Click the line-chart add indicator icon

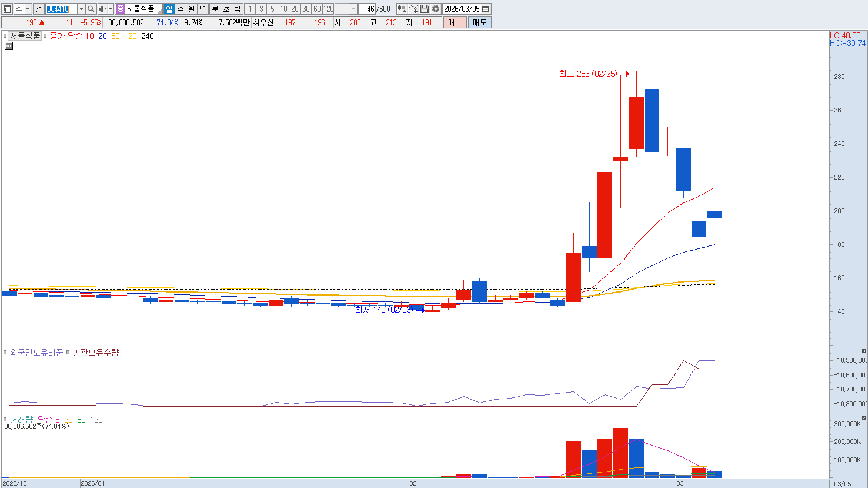(413, 9)
